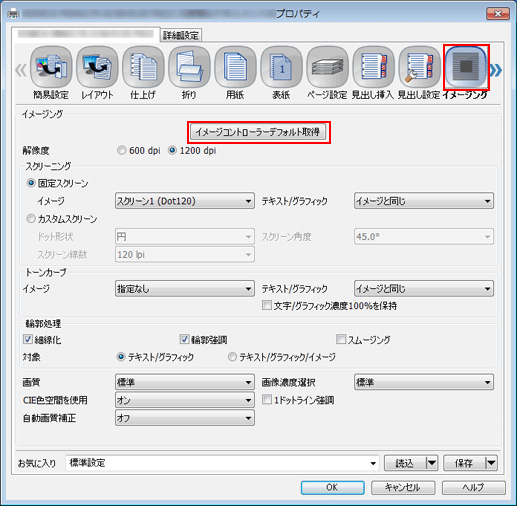
Task: Open the お気に入り 標準設定 dropdown
Action: pos(222,463)
